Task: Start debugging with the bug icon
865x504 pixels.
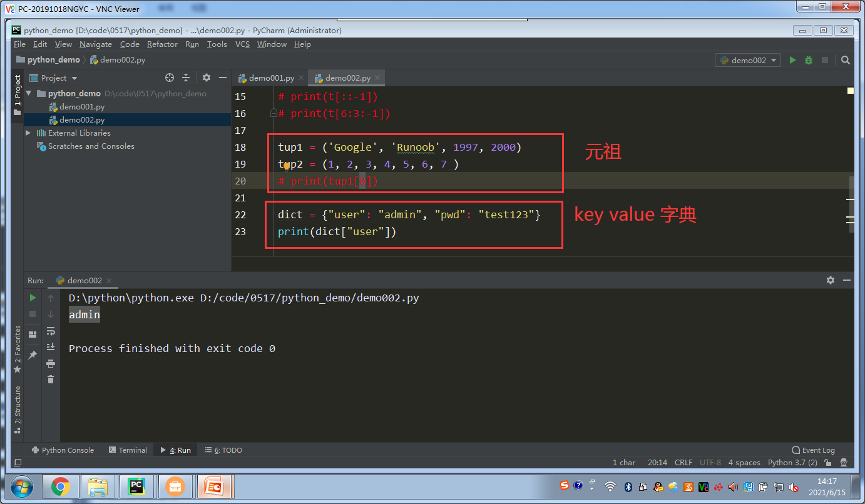Action: click(x=809, y=60)
